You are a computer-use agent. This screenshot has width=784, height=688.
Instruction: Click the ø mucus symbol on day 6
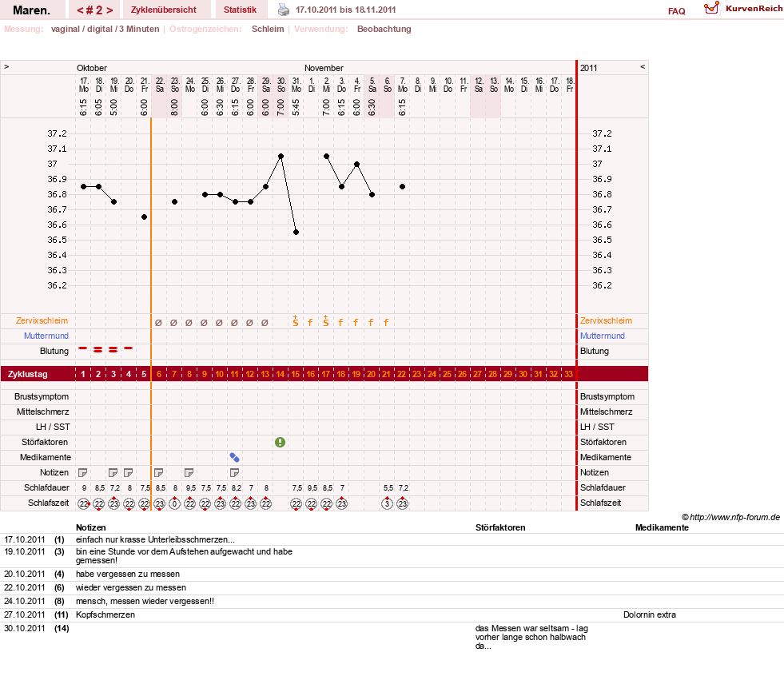point(158,323)
